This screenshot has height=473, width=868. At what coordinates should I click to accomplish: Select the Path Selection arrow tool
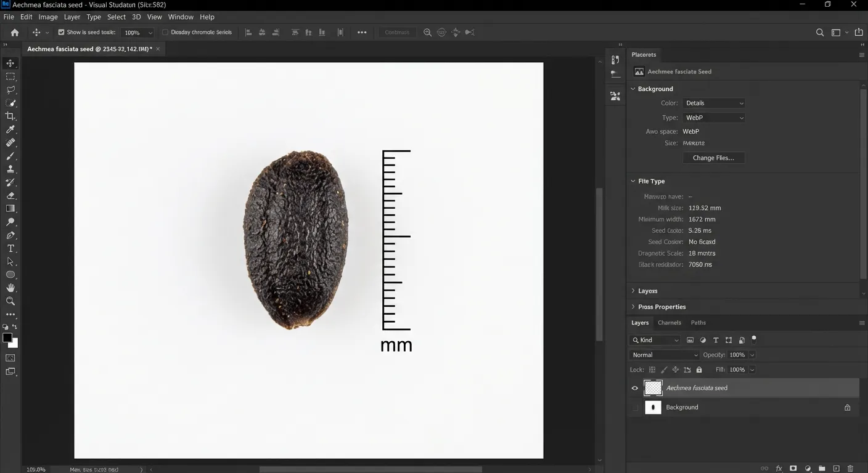[10, 262]
